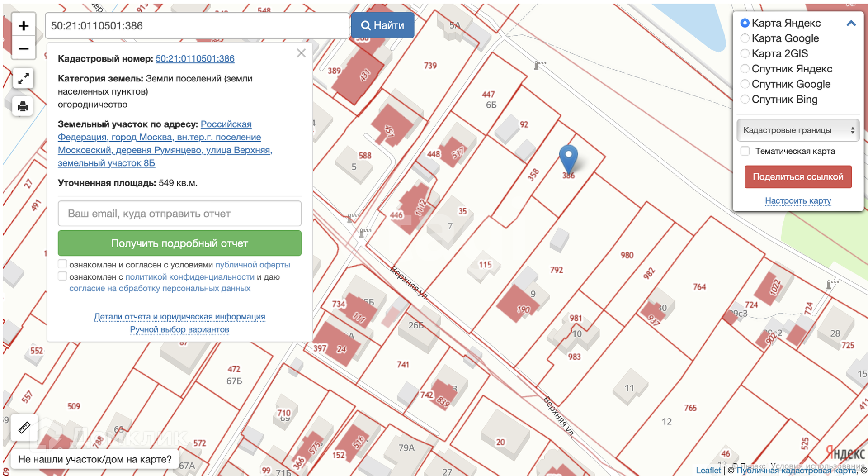Toggle fullscreen map view
Image resolution: width=868 pixels, height=476 pixels.
(x=24, y=79)
